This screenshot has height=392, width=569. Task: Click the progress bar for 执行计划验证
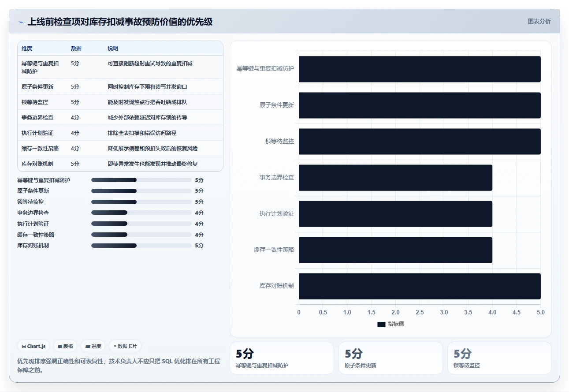click(x=141, y=224)
